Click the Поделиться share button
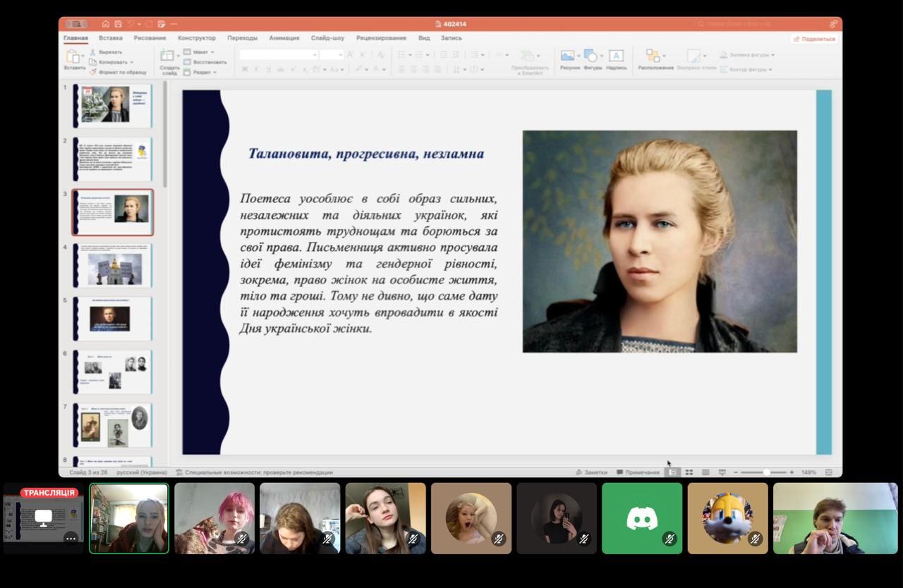Screen dimensions: 903x588 pos(814,39)
